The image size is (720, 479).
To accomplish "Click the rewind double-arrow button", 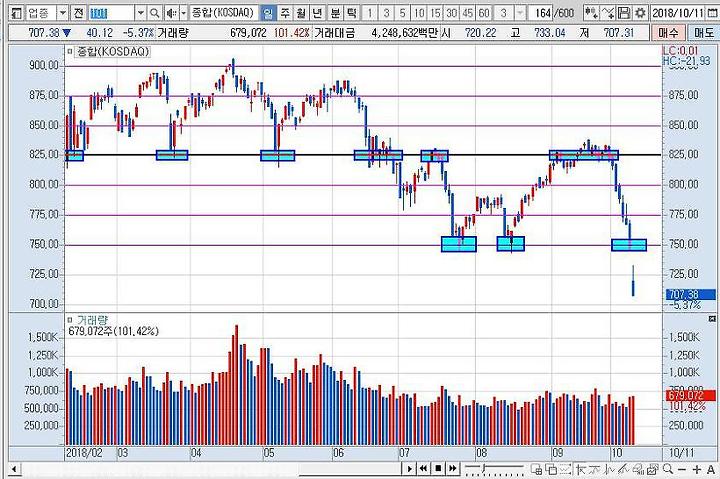I will pyautogui.click(x=423, y=469).
